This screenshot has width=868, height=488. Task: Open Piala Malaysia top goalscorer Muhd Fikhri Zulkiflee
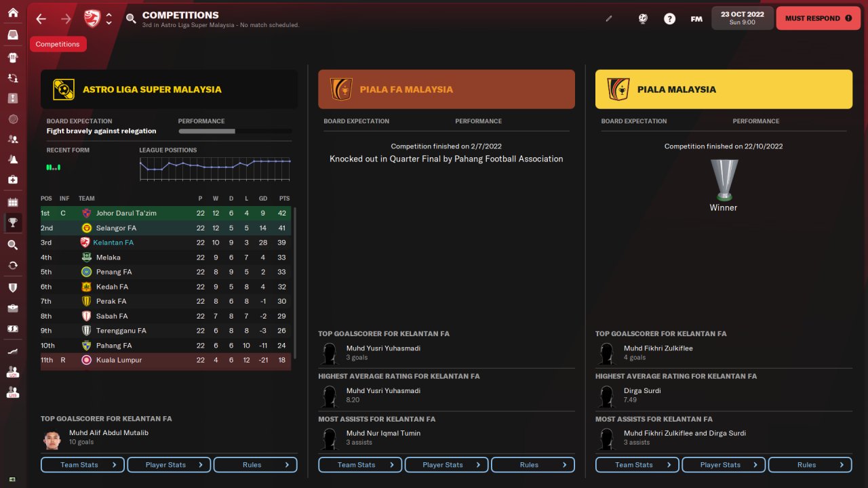pyautogui.click(x=658, y=348)
